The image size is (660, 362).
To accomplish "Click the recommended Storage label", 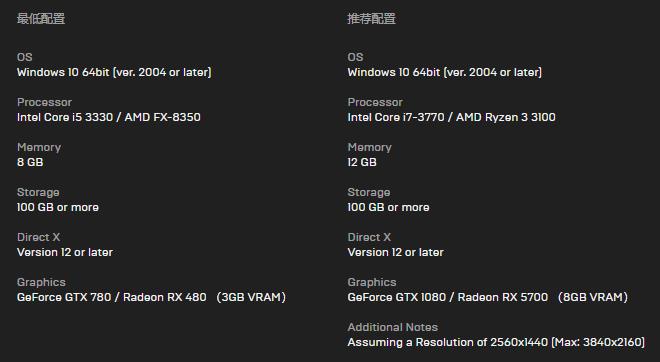I will point(368,192).
